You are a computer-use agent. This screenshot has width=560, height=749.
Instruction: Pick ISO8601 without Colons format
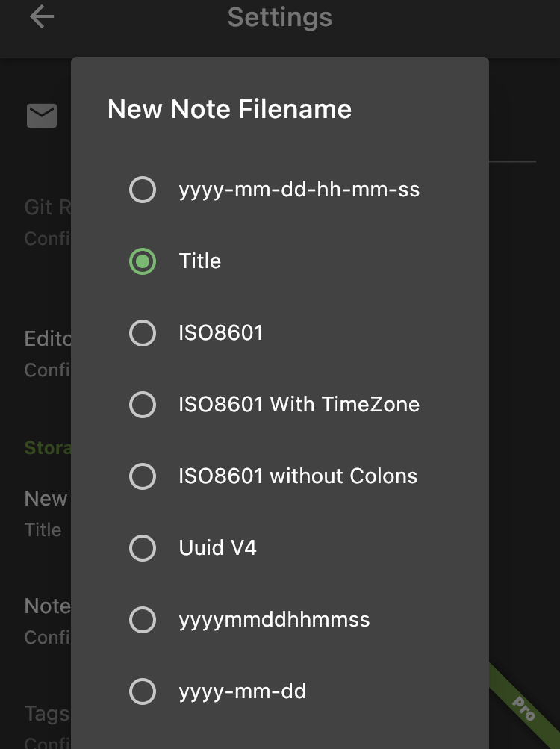click(x=297, y=476)
